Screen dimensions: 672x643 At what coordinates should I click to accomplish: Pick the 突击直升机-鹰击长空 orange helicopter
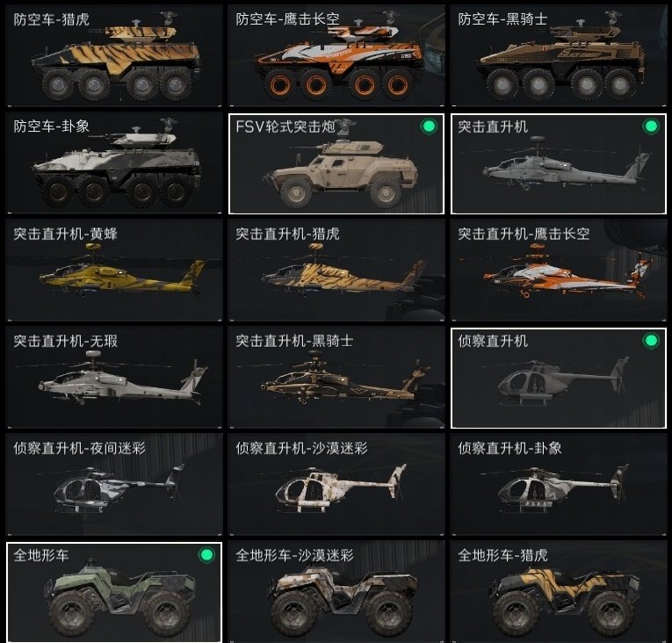tap(559, 271)
